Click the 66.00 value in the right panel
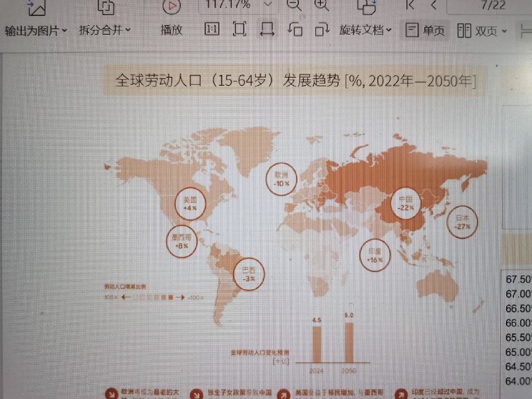This screenshot has width=532, height=399. coord(518,323)
